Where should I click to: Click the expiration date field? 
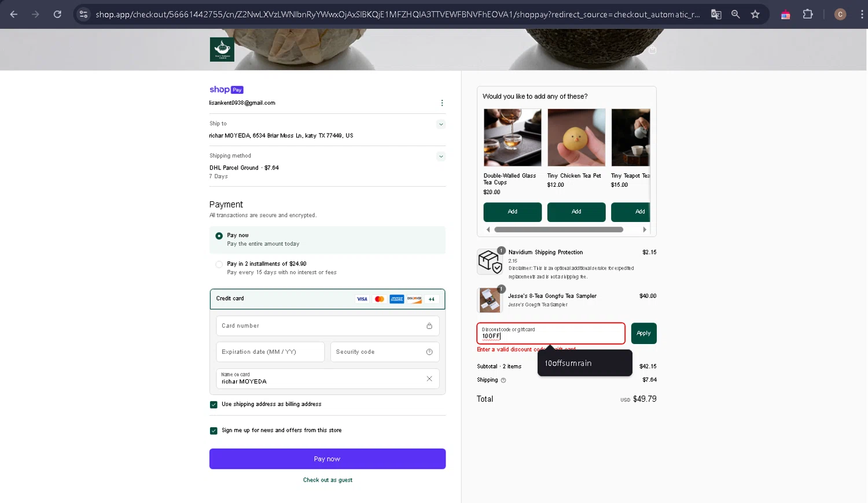tap(270, 352)
